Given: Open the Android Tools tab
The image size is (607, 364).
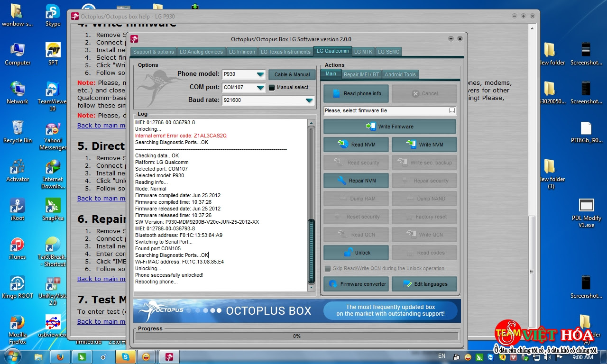Looking at the screenshot, I should pos(400,74).
